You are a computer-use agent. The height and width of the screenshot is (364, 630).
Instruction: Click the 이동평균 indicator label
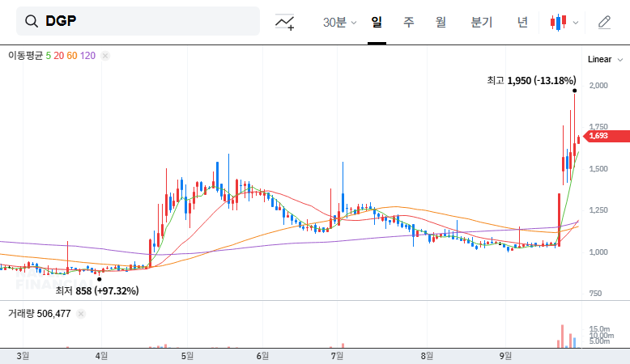(25, 55)
